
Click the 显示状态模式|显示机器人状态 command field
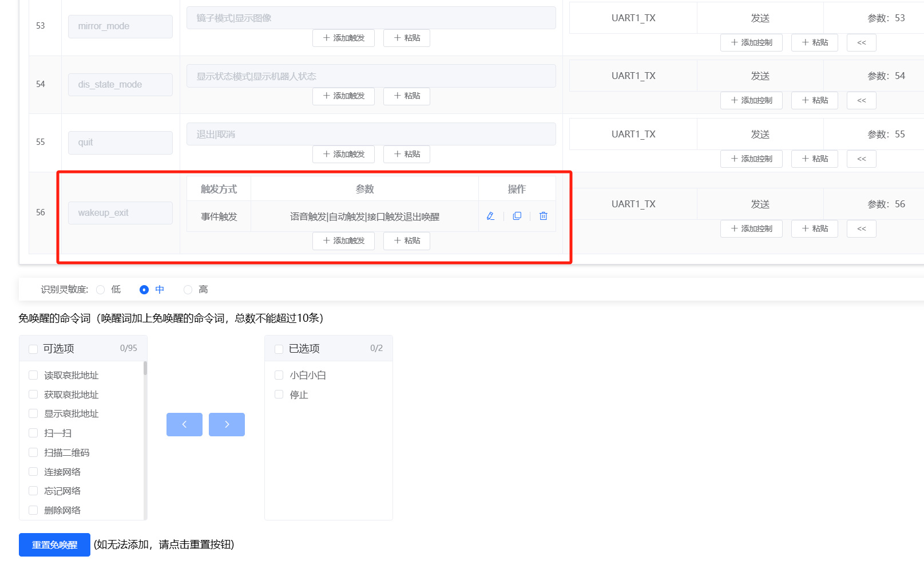pos(371,76)
